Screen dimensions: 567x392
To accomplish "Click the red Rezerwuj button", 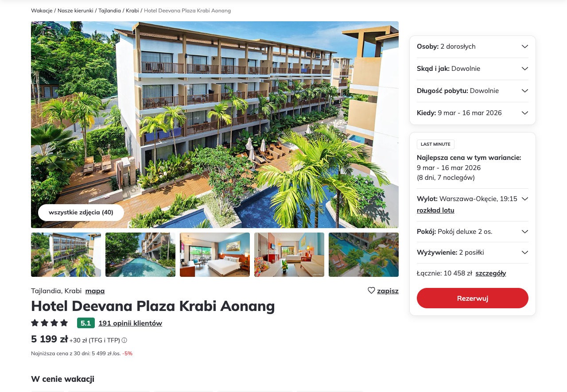I will (x=473, y=298).
